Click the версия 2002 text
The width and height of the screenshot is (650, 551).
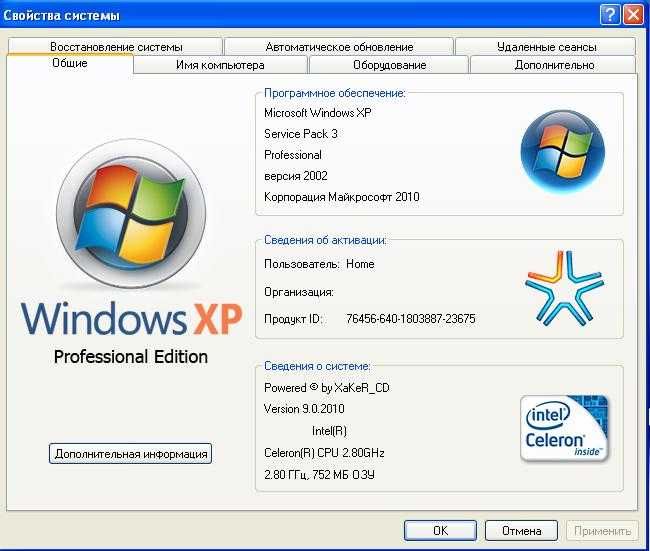(296, 176)
